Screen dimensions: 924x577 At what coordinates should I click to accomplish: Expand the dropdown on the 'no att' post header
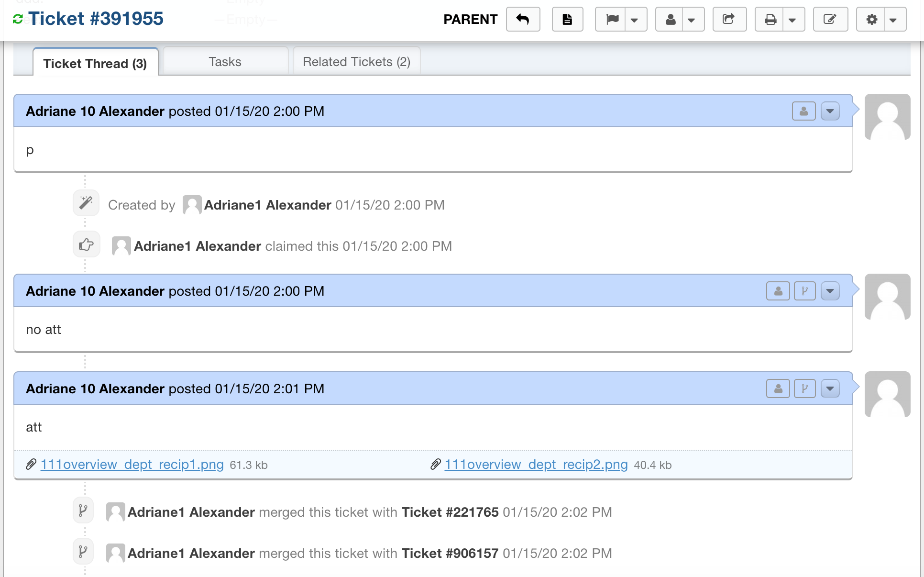coord(830,290)
